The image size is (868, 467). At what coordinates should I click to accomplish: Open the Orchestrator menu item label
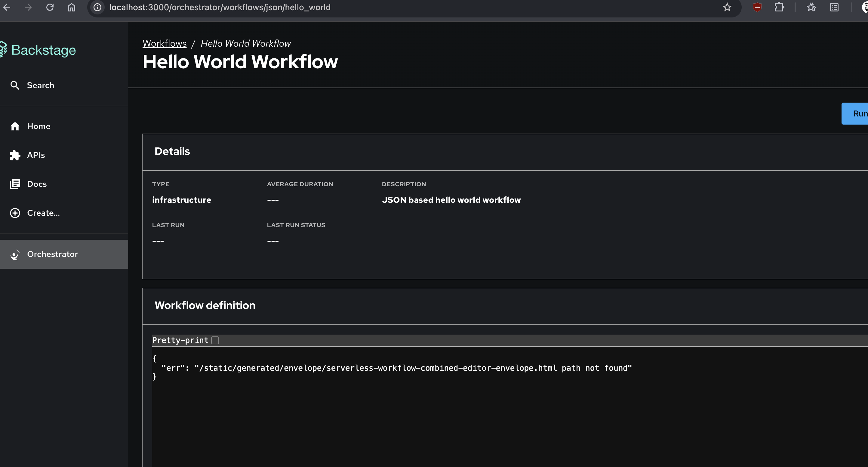pyautogui.click(x=52, y=254)
